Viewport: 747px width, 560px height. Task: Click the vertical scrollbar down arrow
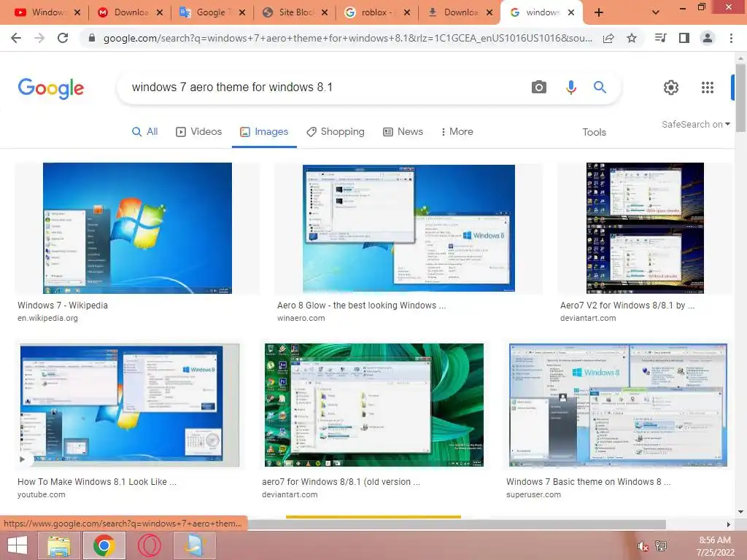click(740, 512)
